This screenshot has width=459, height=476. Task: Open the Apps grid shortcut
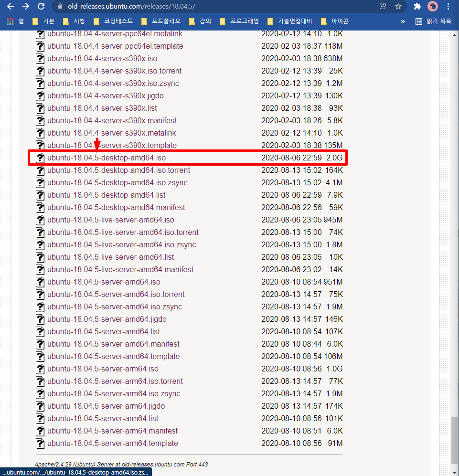coord(15,21)
